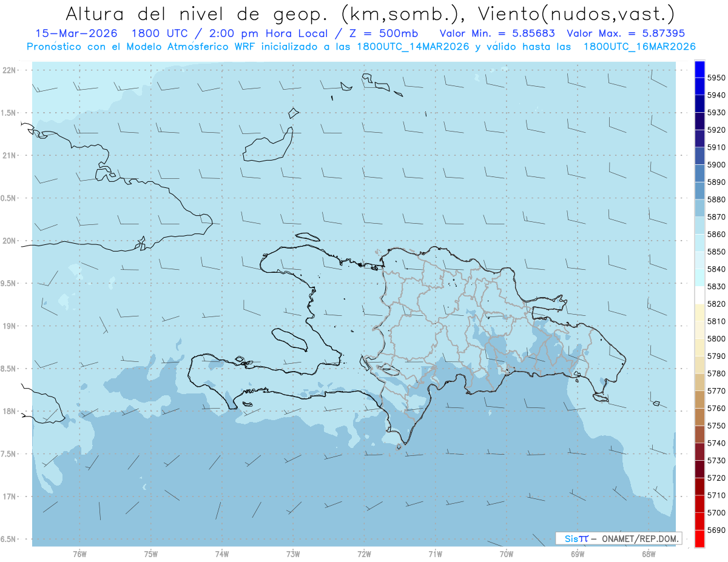Click the '5930' colorbar value
The width and height of the screenshot is (728, 562).
click(717, 113)
